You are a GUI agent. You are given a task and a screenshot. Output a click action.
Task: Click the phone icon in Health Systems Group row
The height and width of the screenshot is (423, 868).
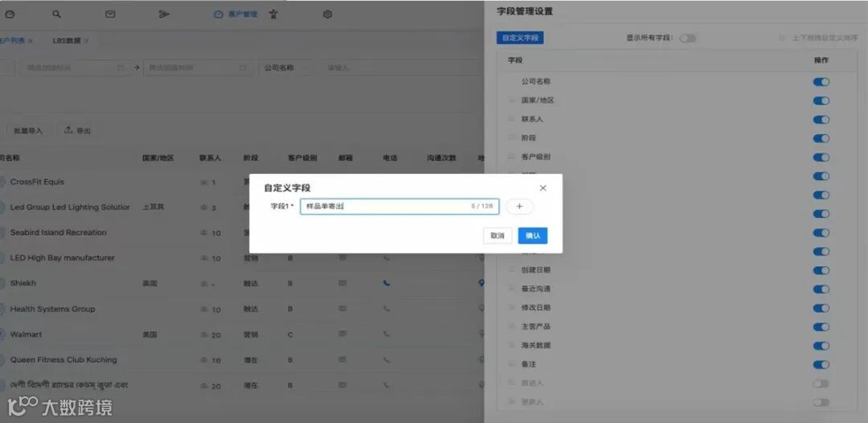click(387, 308)
